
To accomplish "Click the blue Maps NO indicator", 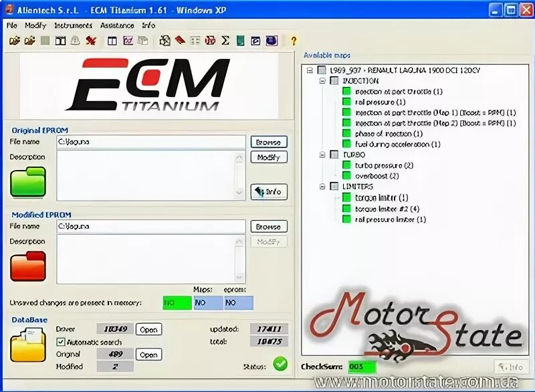I will click(x=209, y=302).
